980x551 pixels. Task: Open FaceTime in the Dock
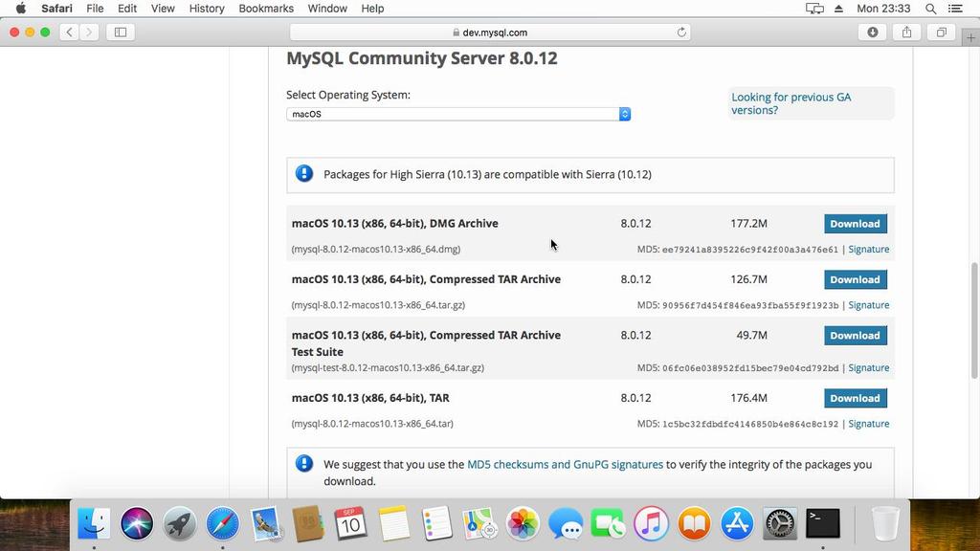tap(608, 523)
